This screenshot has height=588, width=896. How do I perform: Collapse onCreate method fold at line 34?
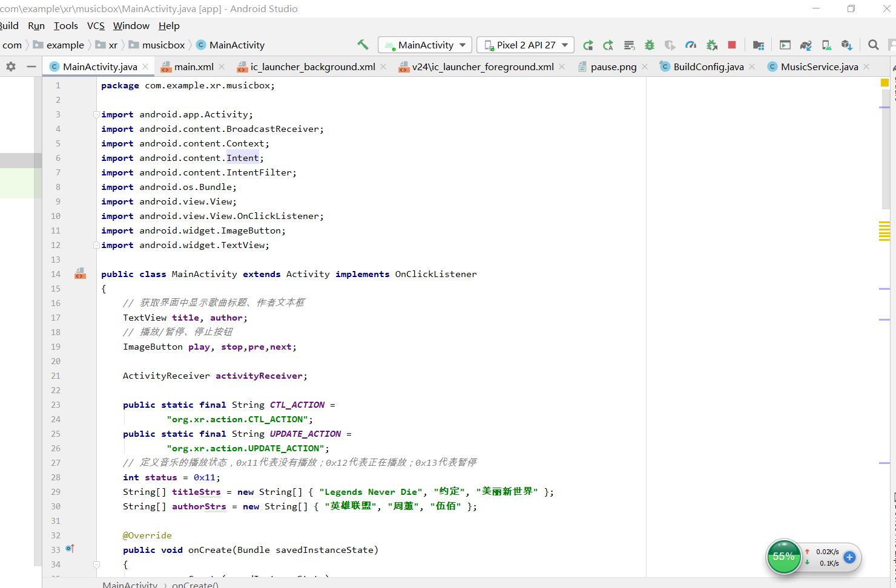point(96,564)
